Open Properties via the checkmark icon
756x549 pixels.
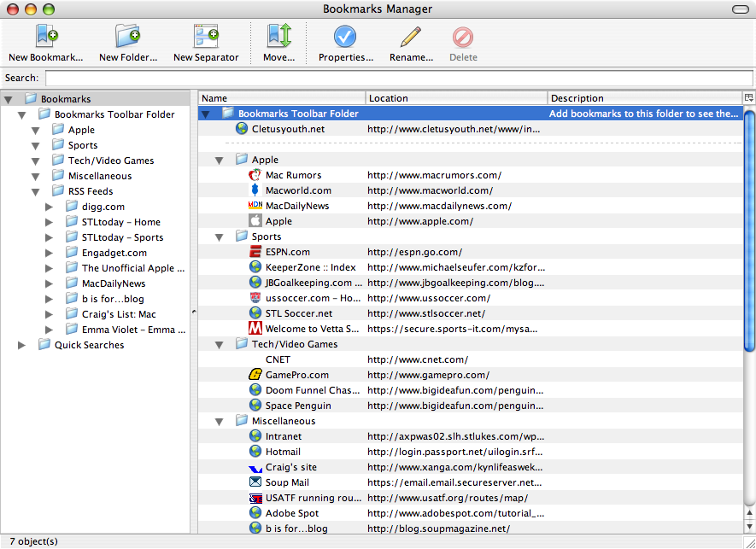click(345, 37)
